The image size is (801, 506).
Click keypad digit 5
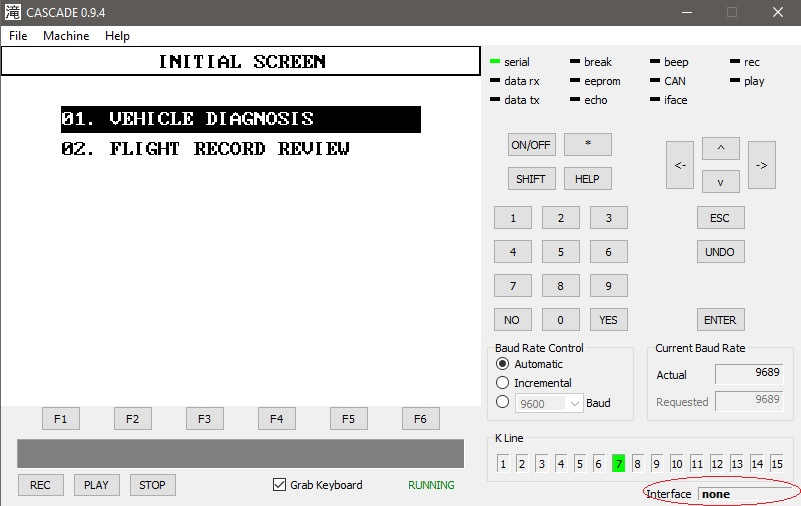point(561,252)
